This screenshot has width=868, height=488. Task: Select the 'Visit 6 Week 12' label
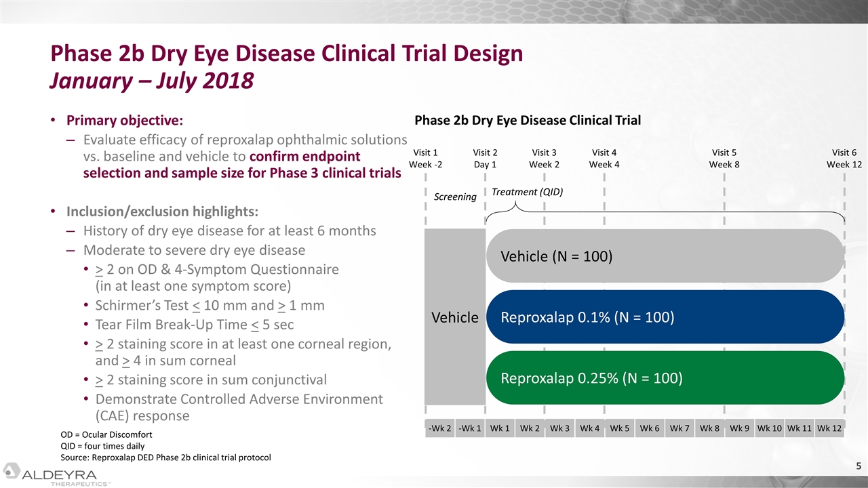pos(844,159)
